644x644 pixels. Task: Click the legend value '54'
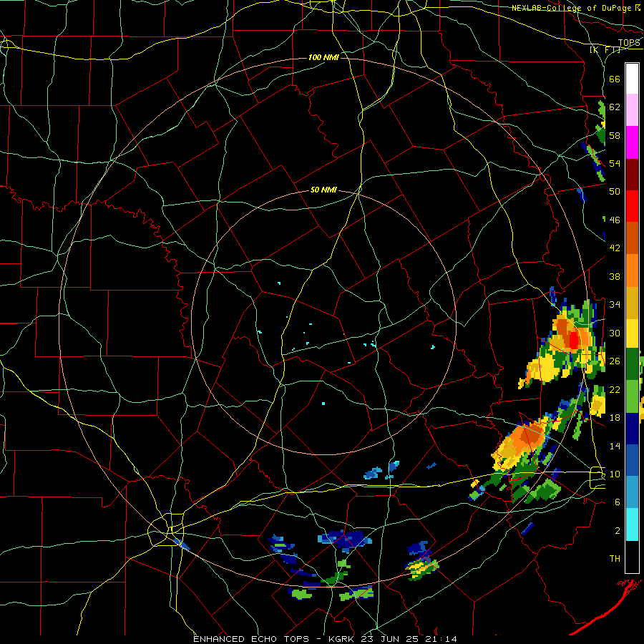615,163
